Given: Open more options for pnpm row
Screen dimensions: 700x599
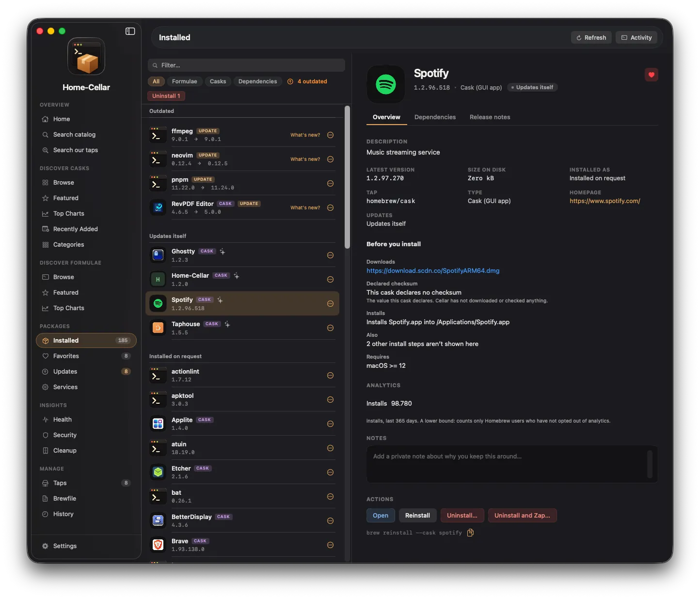Looking at the screenshot, I should 330,184.
